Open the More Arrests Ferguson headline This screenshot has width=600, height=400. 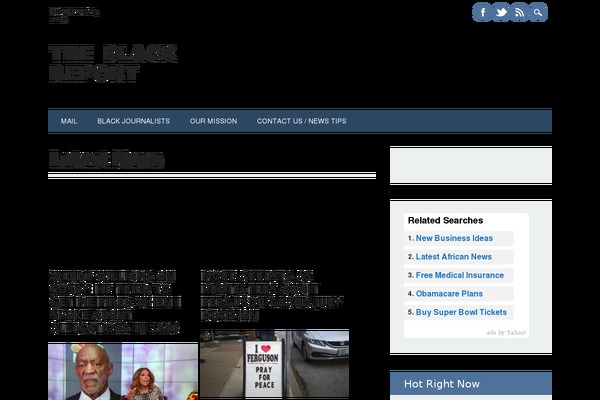272,296
